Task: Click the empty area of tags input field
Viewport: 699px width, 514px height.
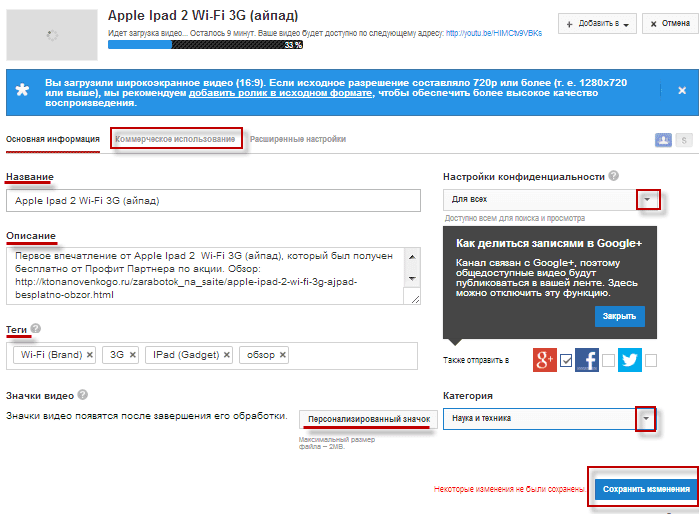Action: (x=352, y=356)
